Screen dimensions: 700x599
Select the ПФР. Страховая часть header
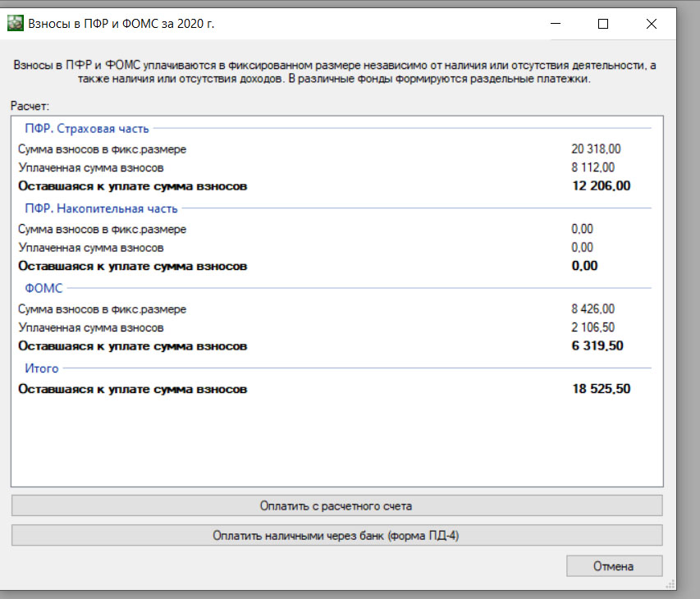pyautogui.click(x=87, y=129)
